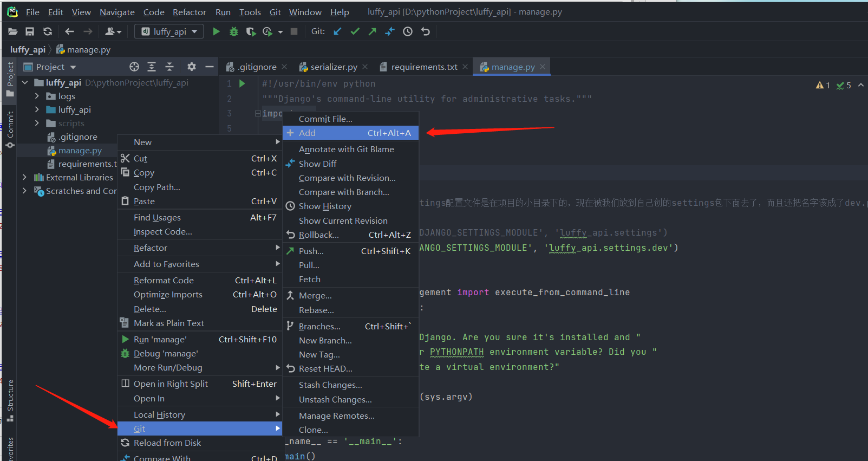
Task: Click the luffy_api breadcrumb
Action: [x=28, y=49]
